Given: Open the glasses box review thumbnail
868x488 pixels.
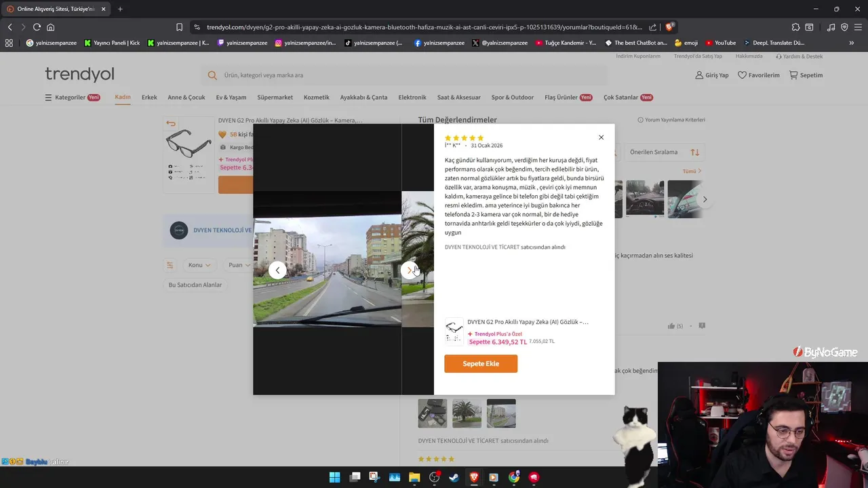Looking at the screenshot, I should [433, 413].
